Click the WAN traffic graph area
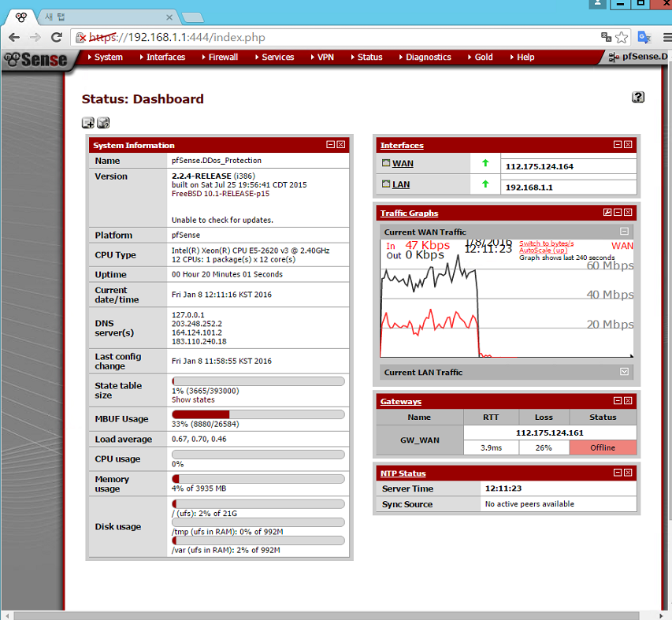 pyautogui.click(x=507, y=299)
